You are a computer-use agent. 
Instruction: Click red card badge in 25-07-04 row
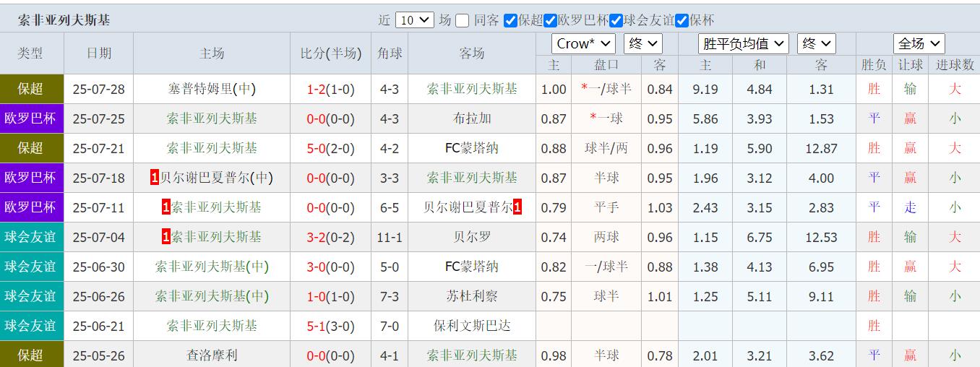(166, 237)
